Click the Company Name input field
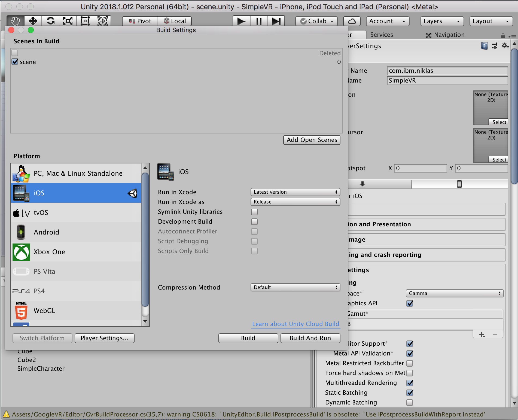Viewport: 518px width, 420px height. point(447,71)
